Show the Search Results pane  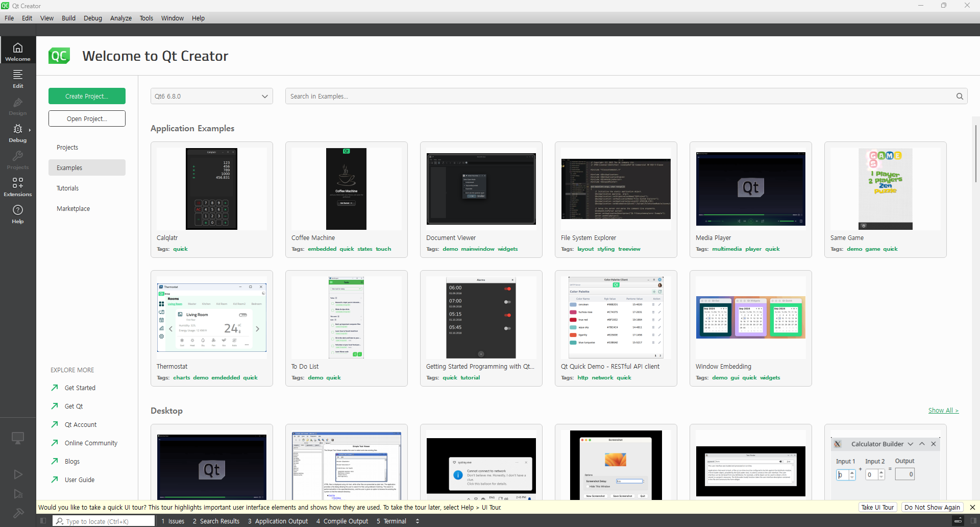[216, 521]
